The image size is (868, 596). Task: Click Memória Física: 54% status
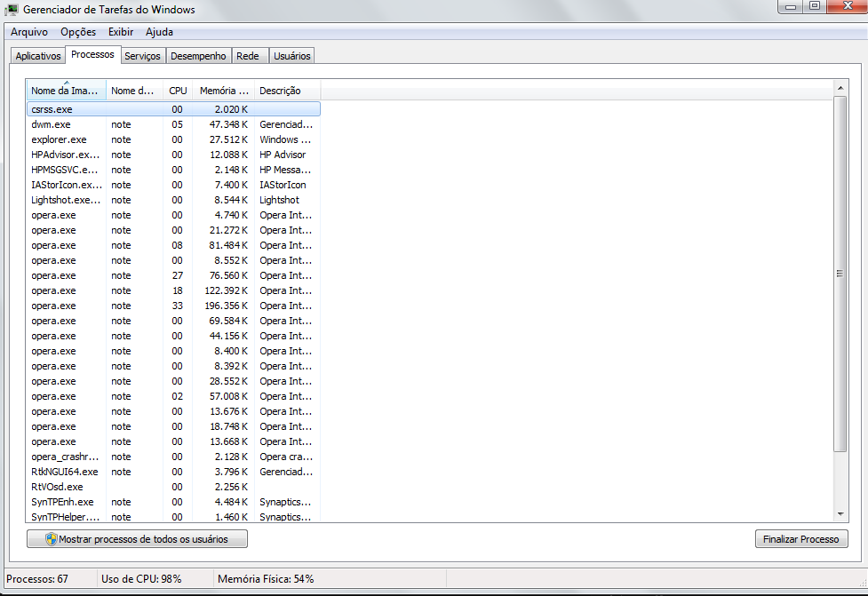pos(266,579)
